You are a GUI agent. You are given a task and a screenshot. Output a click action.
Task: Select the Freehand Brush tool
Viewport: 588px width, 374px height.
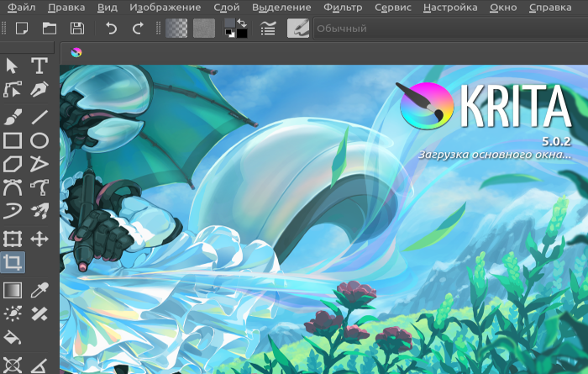[12, 117]
